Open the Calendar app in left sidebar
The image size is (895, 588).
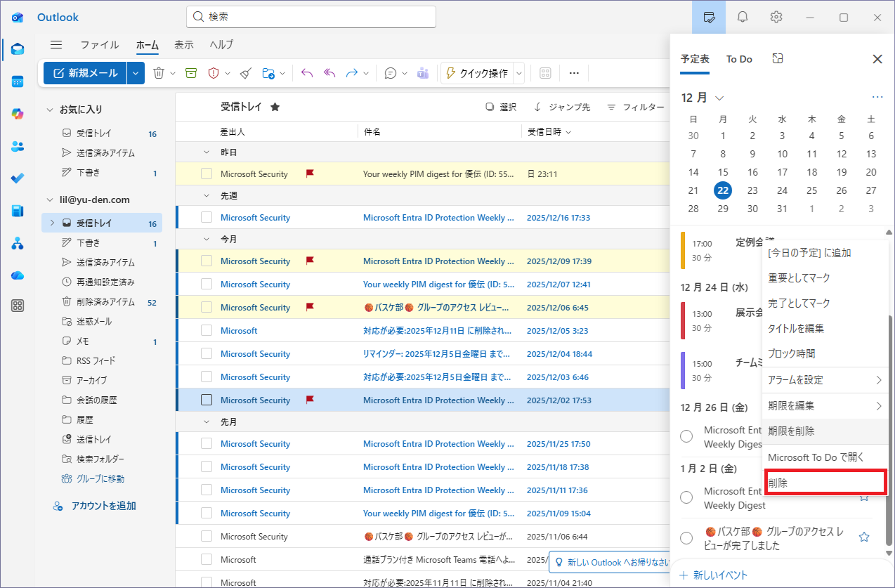[18, 81]
